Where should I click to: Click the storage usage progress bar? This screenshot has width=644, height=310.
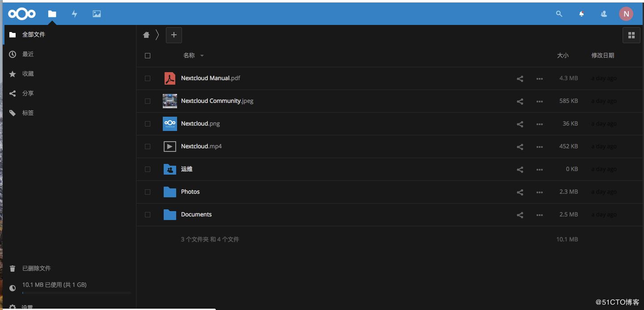(x=76, y=293)
